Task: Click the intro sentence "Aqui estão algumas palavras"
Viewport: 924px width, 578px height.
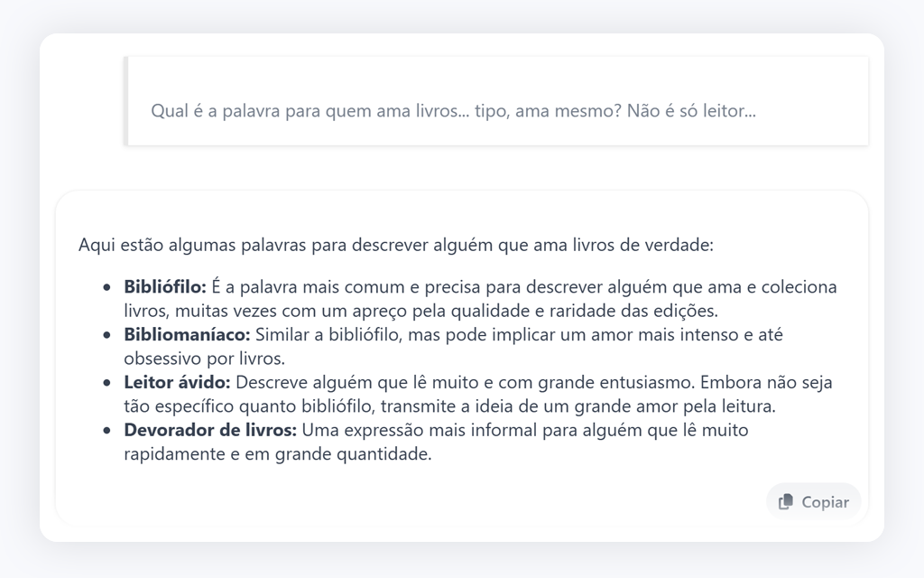Action: (x=395, y=245)
